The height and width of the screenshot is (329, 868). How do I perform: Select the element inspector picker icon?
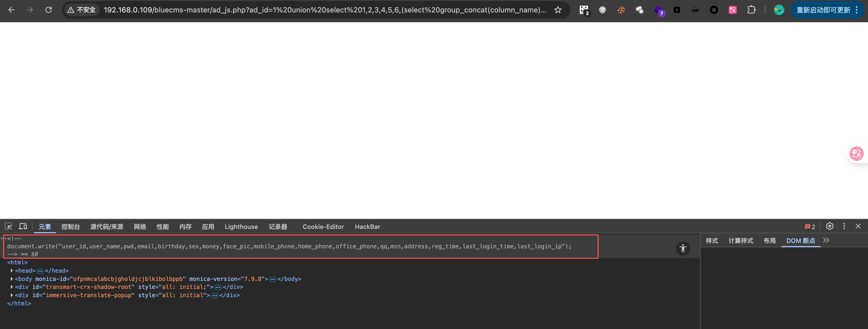click(9, 226)
